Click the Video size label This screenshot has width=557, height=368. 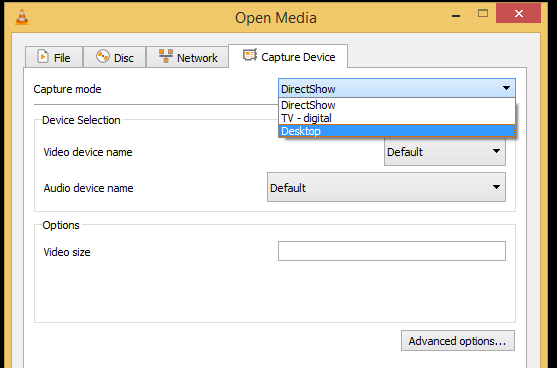point(67,252)
